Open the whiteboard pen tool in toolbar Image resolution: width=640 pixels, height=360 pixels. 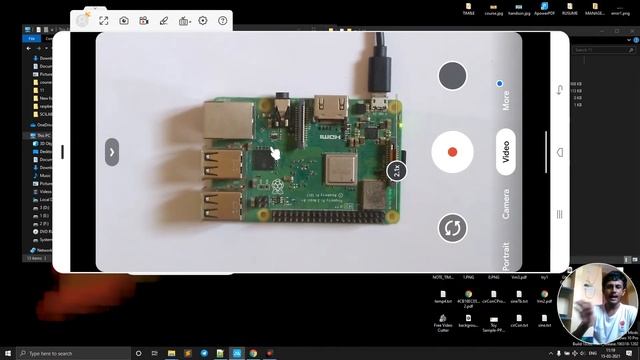click(164, 20)
